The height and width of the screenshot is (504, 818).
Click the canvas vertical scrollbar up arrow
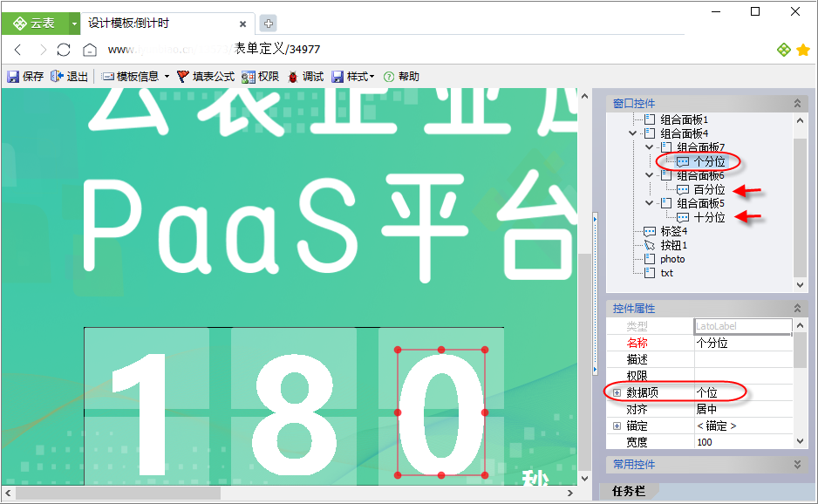click(x=584, y=96)
